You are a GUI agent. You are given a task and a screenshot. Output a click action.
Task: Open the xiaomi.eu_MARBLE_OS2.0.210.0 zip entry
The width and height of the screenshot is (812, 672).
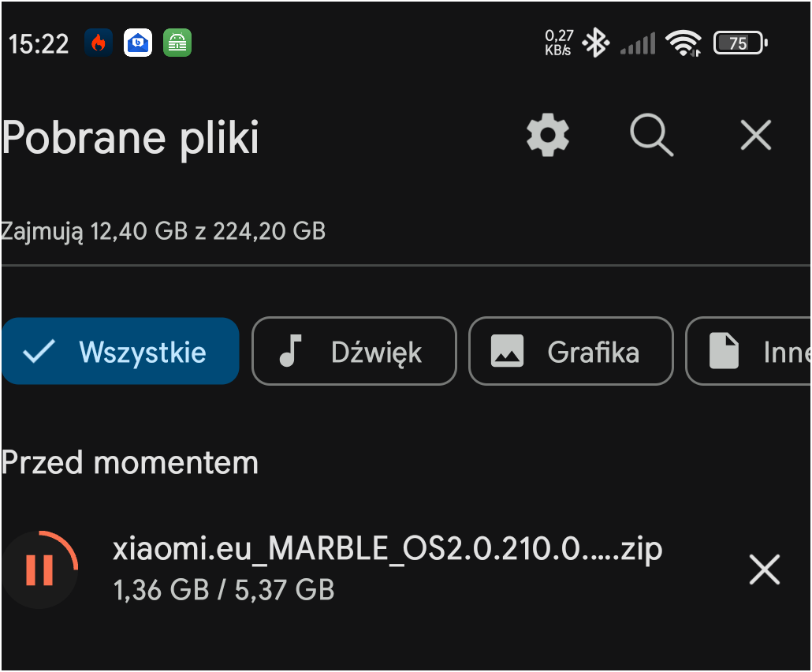point(386,568)
